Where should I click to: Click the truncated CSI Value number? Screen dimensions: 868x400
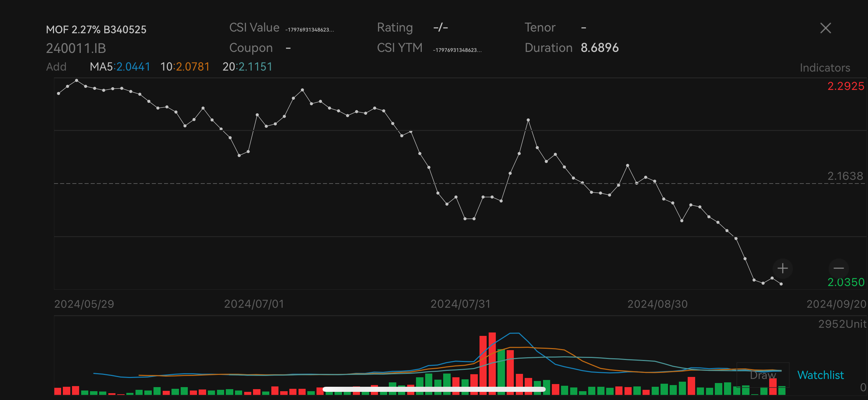(x=309, y=30)
